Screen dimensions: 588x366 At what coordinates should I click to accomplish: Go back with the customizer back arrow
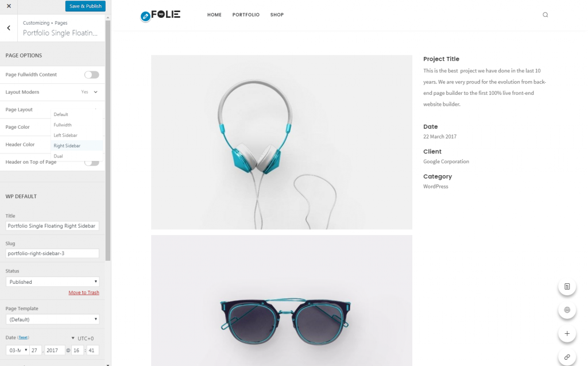tap(9, 28)
